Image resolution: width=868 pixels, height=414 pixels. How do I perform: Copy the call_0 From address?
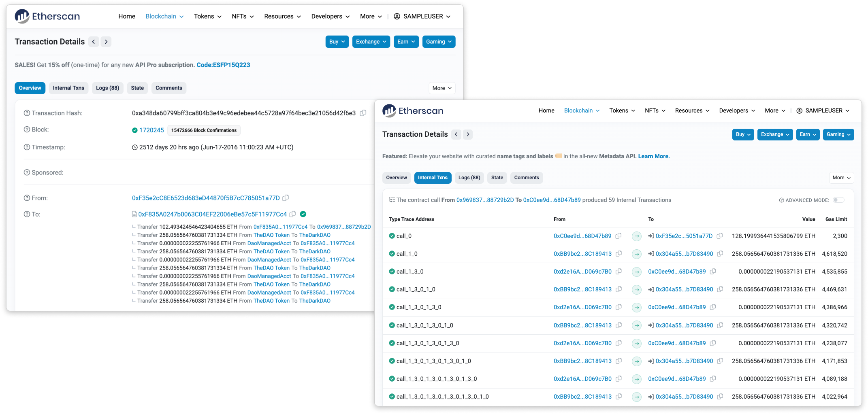(x=618, y=236)
